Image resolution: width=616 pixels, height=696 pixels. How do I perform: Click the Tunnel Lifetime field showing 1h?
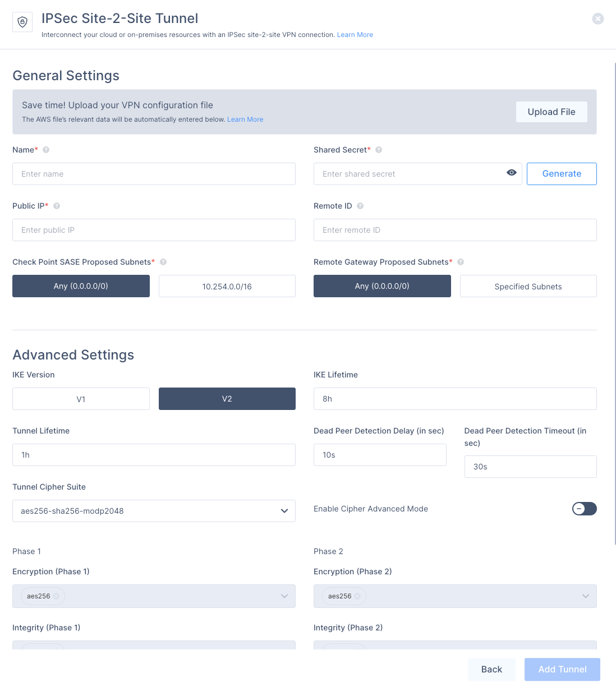[154, 455]
